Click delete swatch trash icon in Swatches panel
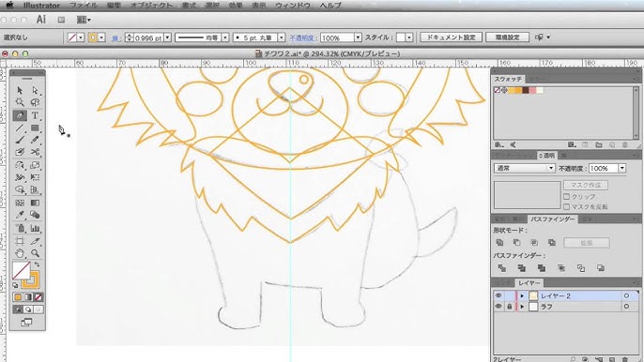Image resolution: width=644 pixels, height=362 pixels. [x=625, y=144]
